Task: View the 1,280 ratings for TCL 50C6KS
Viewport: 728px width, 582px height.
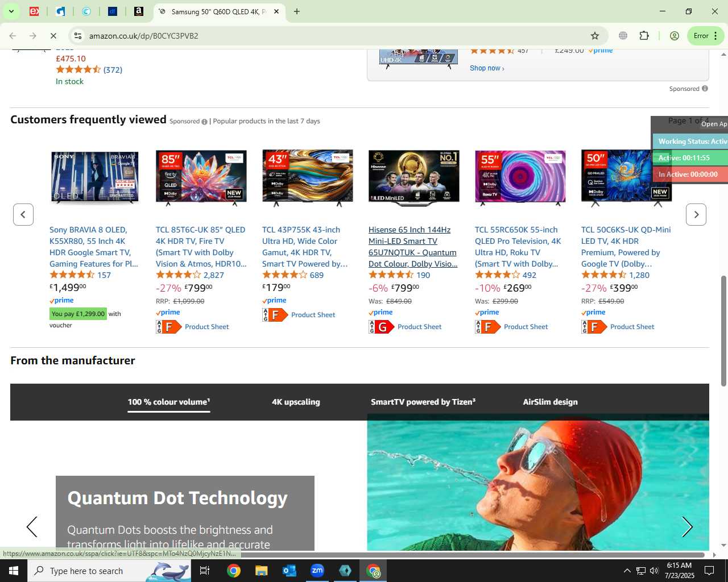Action: pyautogui.click(x=639, y=275)
